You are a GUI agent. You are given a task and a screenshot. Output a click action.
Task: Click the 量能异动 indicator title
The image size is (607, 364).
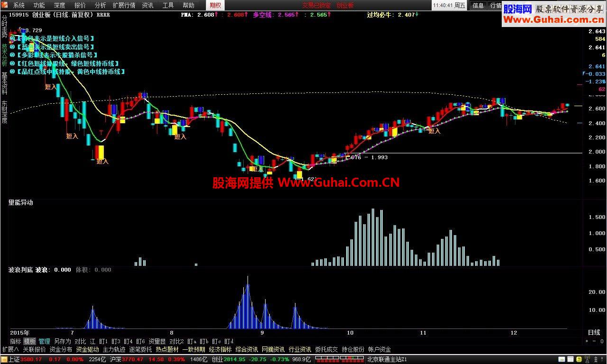coord(21,203)
